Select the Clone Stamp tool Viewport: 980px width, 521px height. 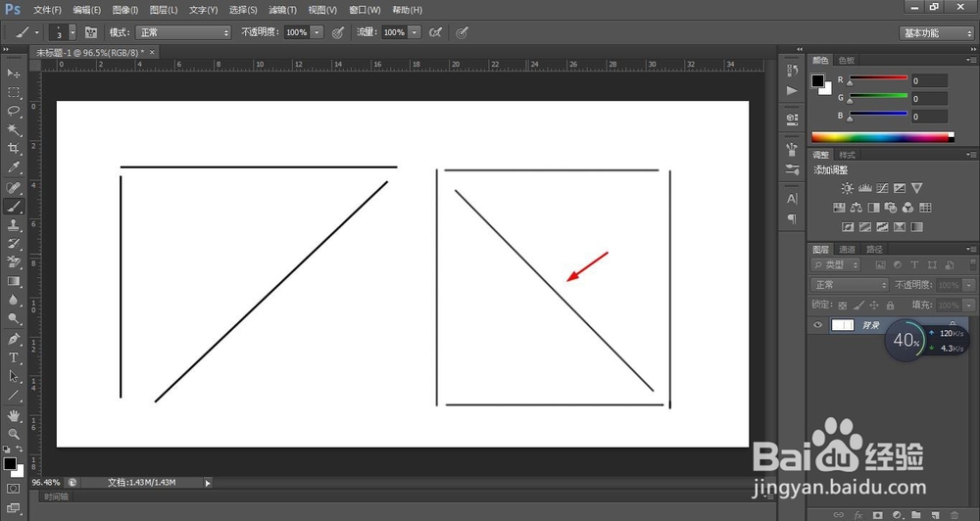[13, 225]
